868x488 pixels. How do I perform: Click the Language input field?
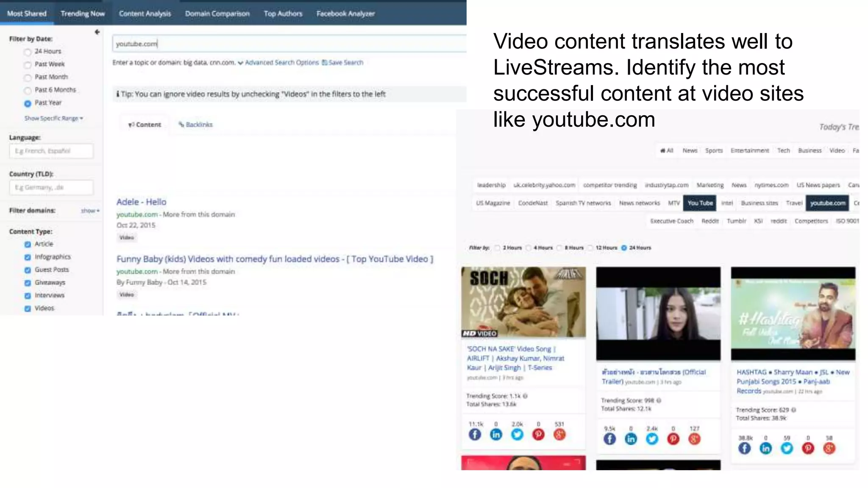(x=51, y=151)
